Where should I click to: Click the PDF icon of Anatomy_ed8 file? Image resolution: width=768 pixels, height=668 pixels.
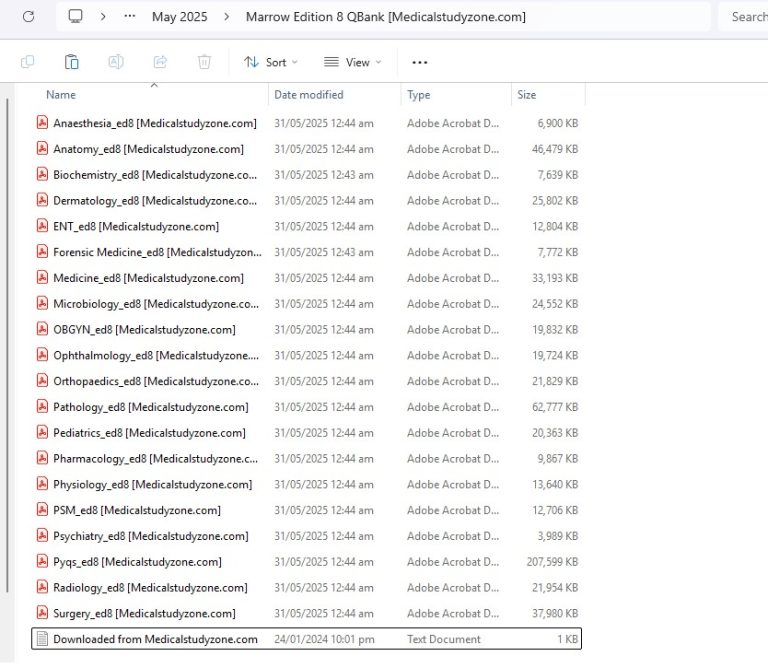tap(42, 149)
